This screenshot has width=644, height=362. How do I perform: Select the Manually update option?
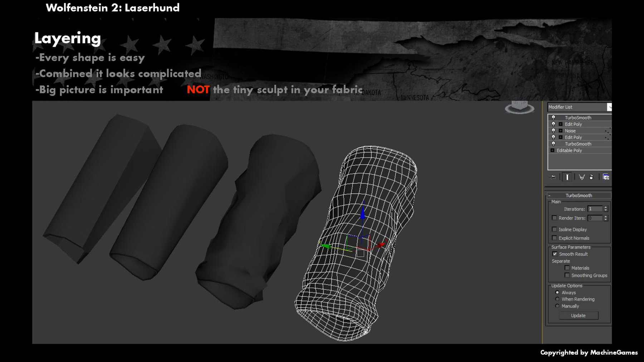coord(557,306)
